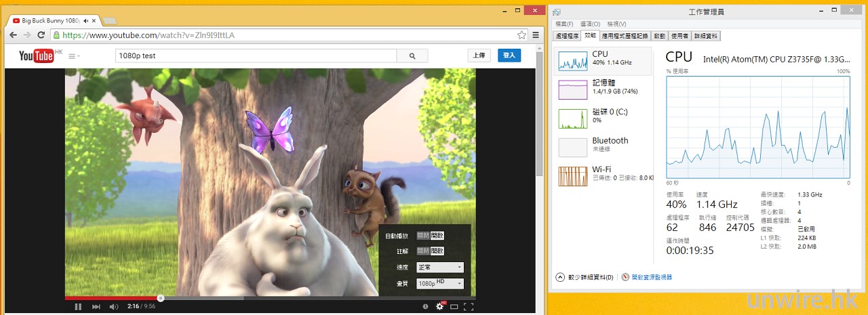Turn annotations on with 開啟 toggle
The width and height of the screenshot is (868, 315).
coord(437,251)
